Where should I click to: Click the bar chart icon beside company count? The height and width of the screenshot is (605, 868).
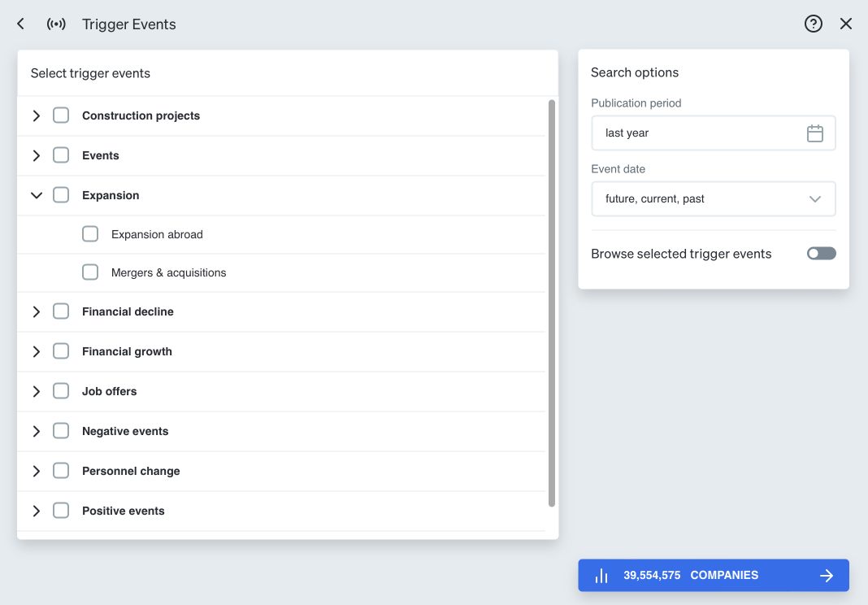pos(601,576)
